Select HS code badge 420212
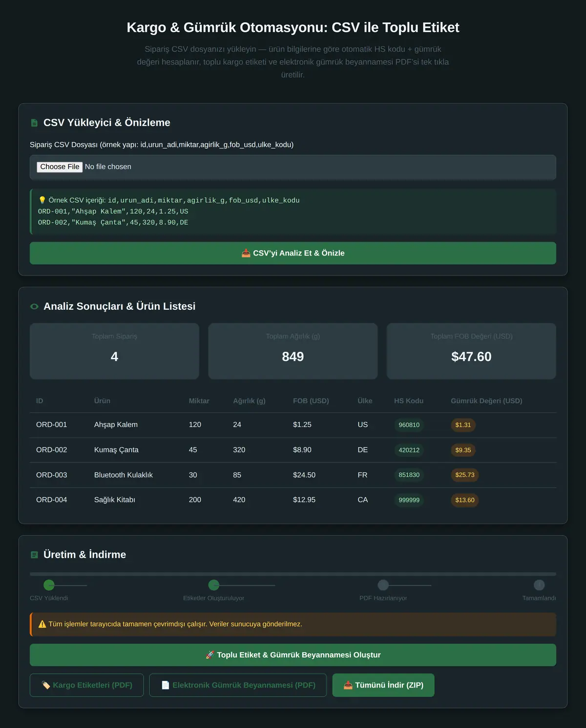586x728 pixels. (409, 450)
